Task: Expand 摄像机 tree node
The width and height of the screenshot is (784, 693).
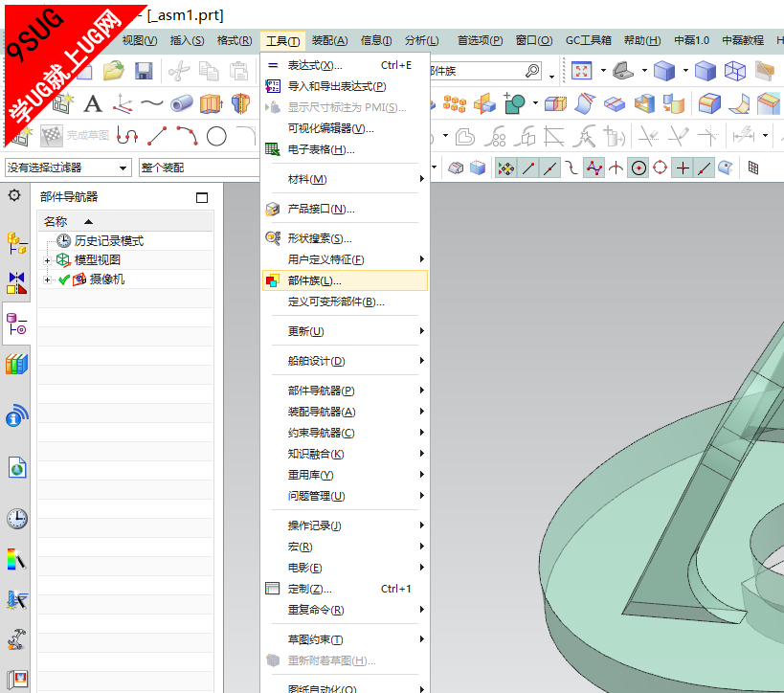Action: point(47,280)
